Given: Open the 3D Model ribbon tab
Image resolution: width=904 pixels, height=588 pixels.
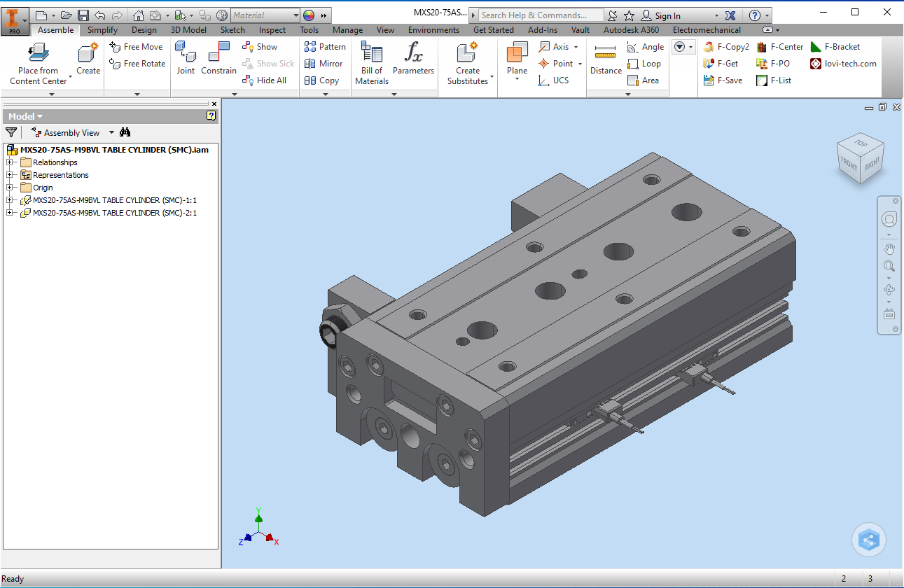Looking at the screenshot, I should point(188,30).
